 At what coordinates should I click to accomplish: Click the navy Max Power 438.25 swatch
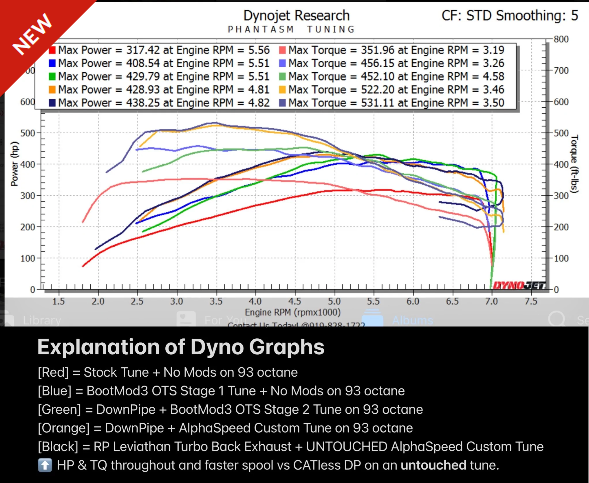[52, 103]
